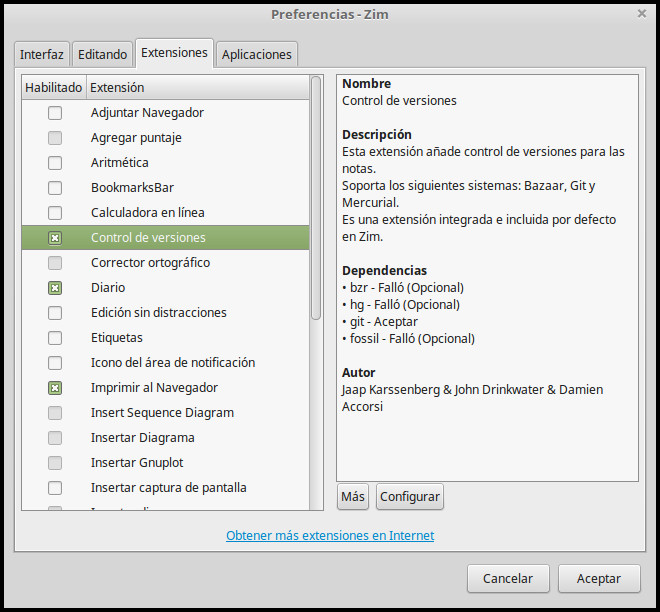Enable Insertar captura de pantalla checkbox
Screen dimensions: 660x612
(x=55, y=488)
